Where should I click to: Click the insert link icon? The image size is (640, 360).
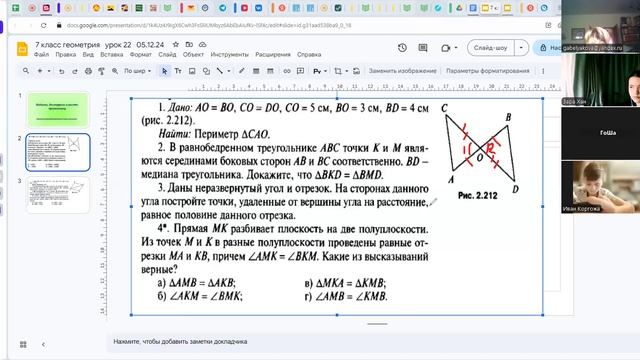287,71
